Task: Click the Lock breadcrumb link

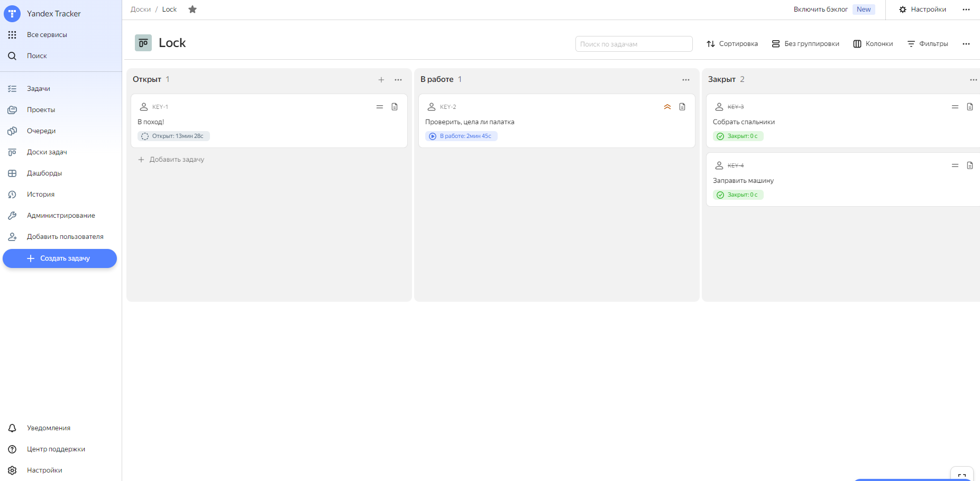Action: pos(169,10)
